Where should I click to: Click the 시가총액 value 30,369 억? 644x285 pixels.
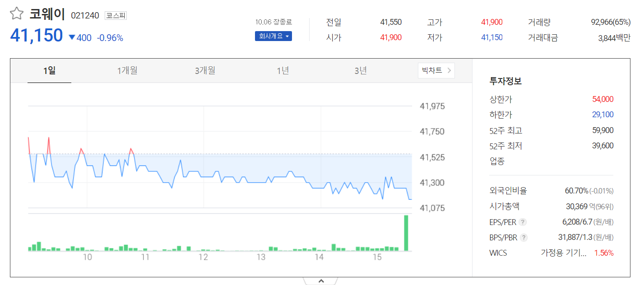pyautogui.click(x=580, y=207)
